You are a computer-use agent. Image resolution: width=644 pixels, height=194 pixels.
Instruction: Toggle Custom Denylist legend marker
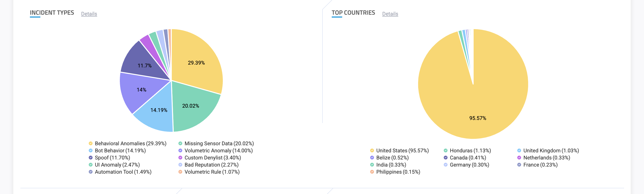pyautogui.click(x=180, y=158)
